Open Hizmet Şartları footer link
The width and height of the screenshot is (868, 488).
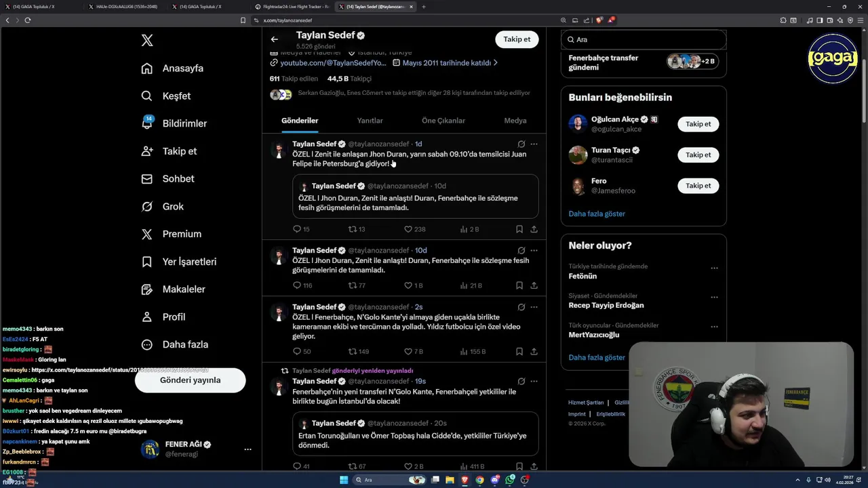coord(586,403)
